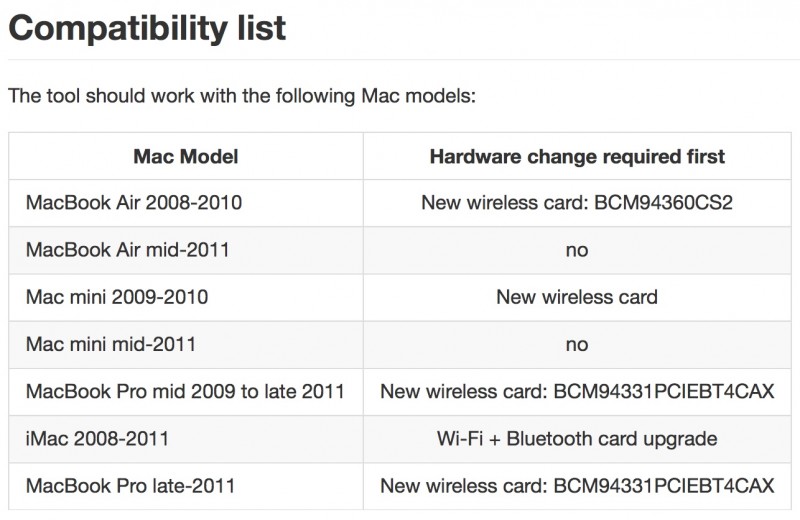Select the Mac Model column header
Image resolution: width=800 pixels, height=520 pixels.
pyautogui.click(x=186, y=156)
